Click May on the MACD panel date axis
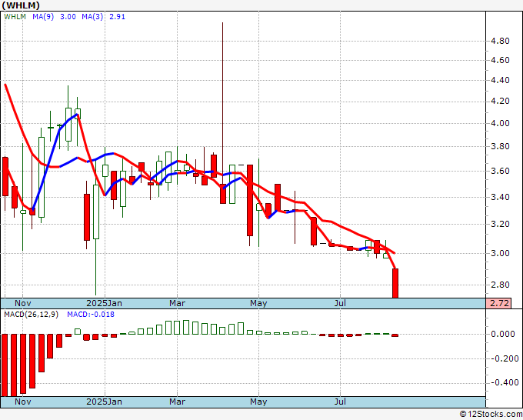 pos(258,402)
